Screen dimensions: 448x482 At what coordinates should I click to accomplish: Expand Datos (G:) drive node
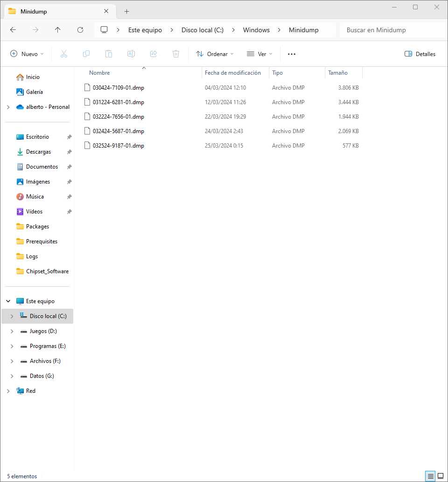point(12,376)
